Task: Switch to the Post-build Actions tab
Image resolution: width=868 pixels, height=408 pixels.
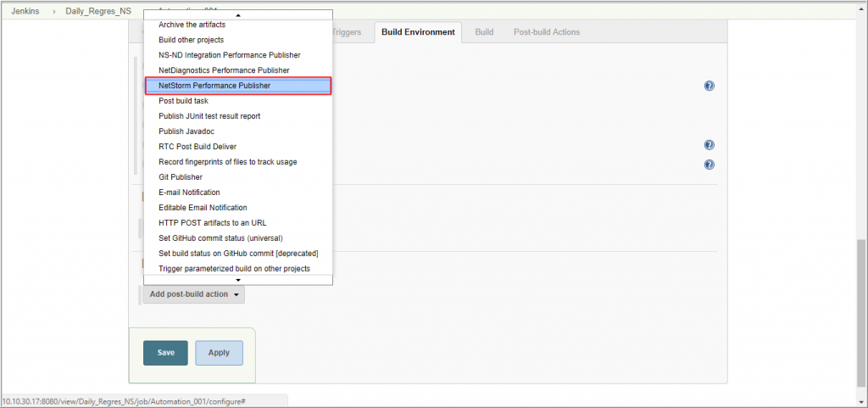Action: [x=547, y=32]
